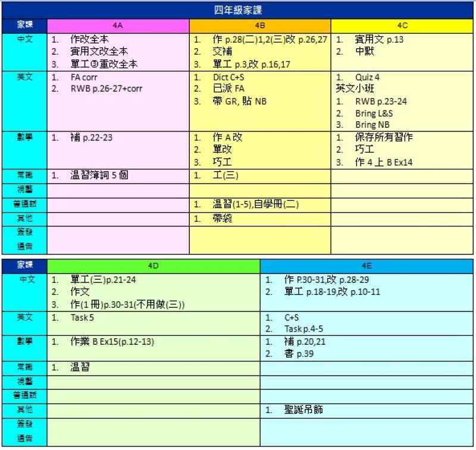
Task: Select the orange 4B column header
Action: pos(259,26)
